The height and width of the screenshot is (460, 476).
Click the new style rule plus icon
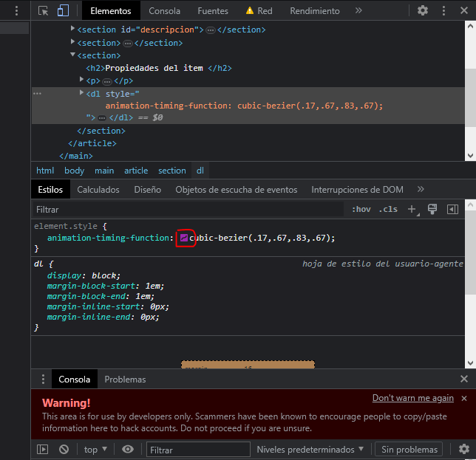coord(412,210)
